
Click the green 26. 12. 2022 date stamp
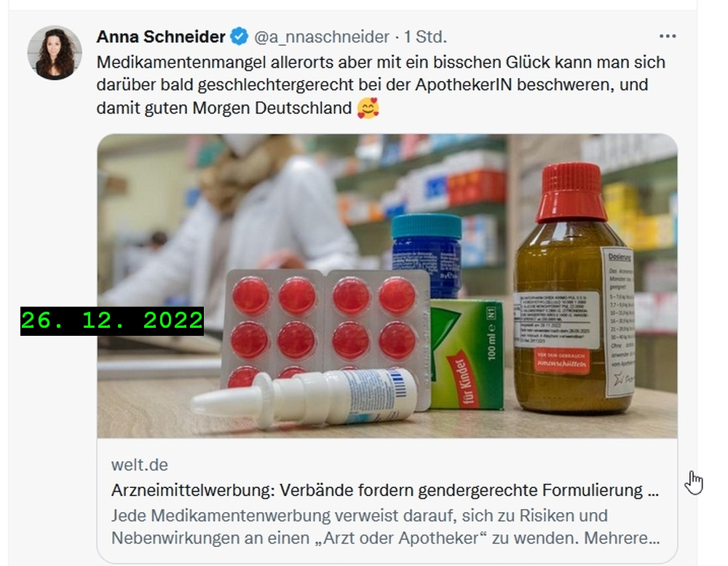(x=112, y=321)
